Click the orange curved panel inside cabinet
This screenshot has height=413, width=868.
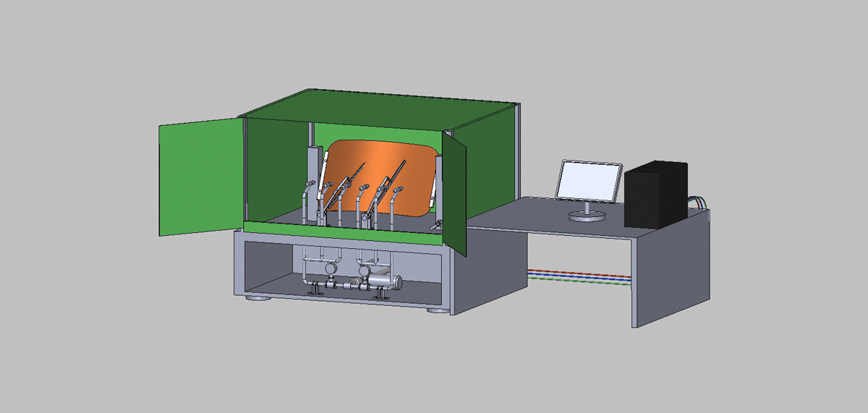click(381, 177)
